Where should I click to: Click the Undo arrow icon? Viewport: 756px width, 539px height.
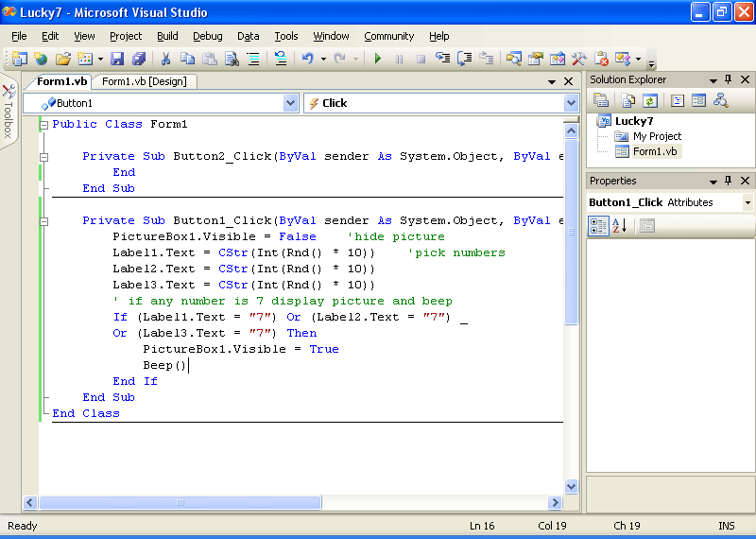tap(307, 59)
